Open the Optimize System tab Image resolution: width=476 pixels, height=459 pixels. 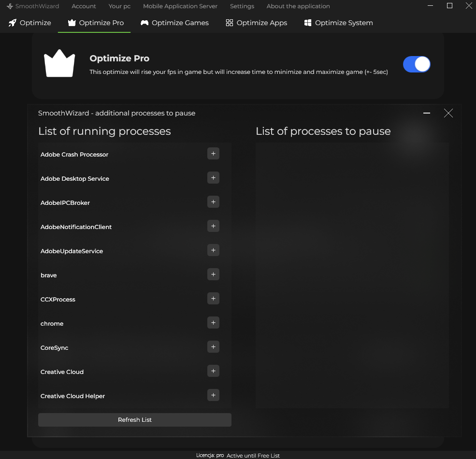pos(338,23)
